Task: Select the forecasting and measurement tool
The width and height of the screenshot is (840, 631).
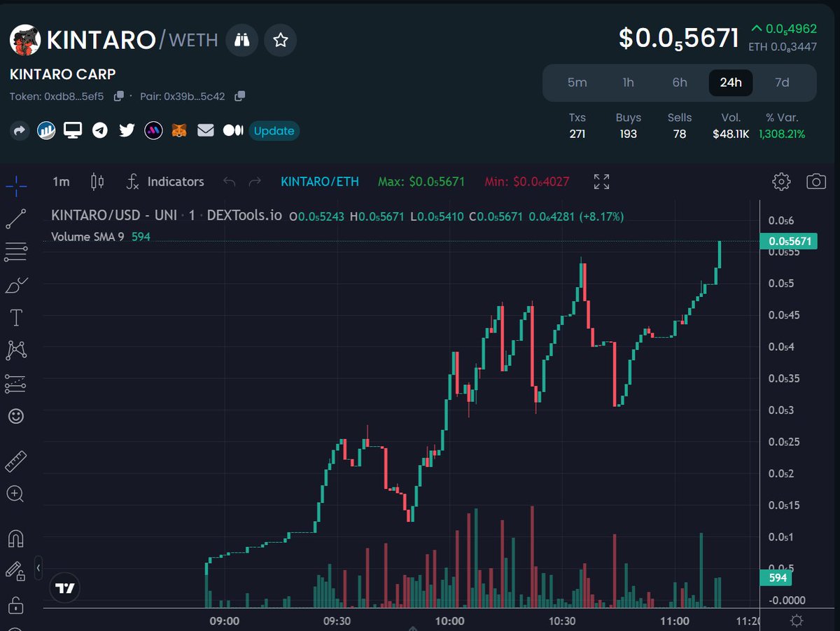Action: pyautogui.click(x=15, y=383)
